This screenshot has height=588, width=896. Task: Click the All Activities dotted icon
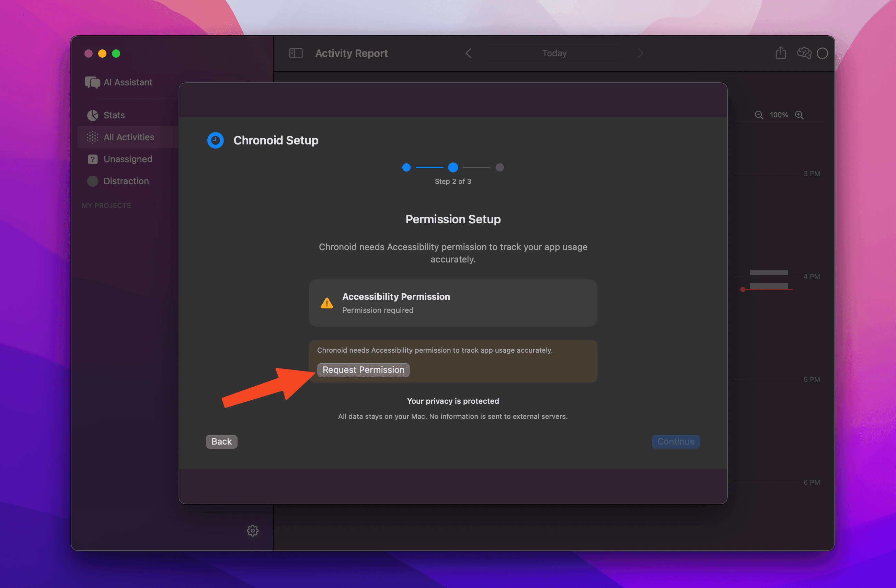(92, 137)
